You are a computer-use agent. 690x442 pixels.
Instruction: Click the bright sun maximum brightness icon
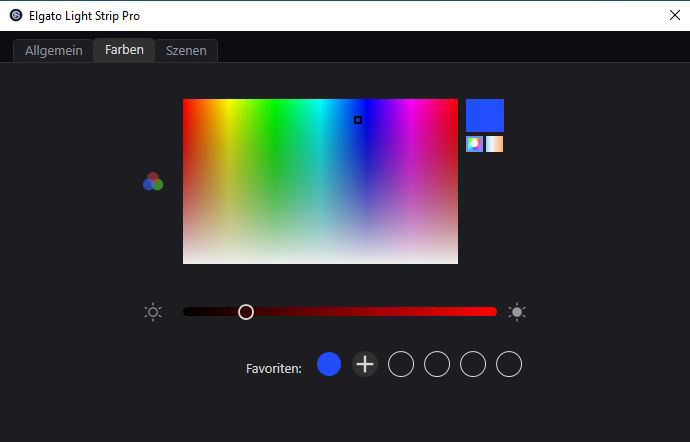[517, 312]
